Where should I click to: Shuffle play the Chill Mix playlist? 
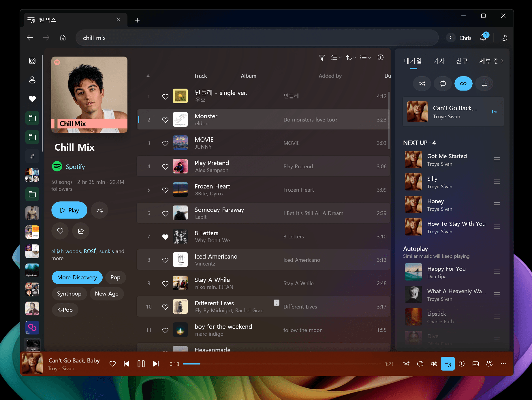pos(99,210)
